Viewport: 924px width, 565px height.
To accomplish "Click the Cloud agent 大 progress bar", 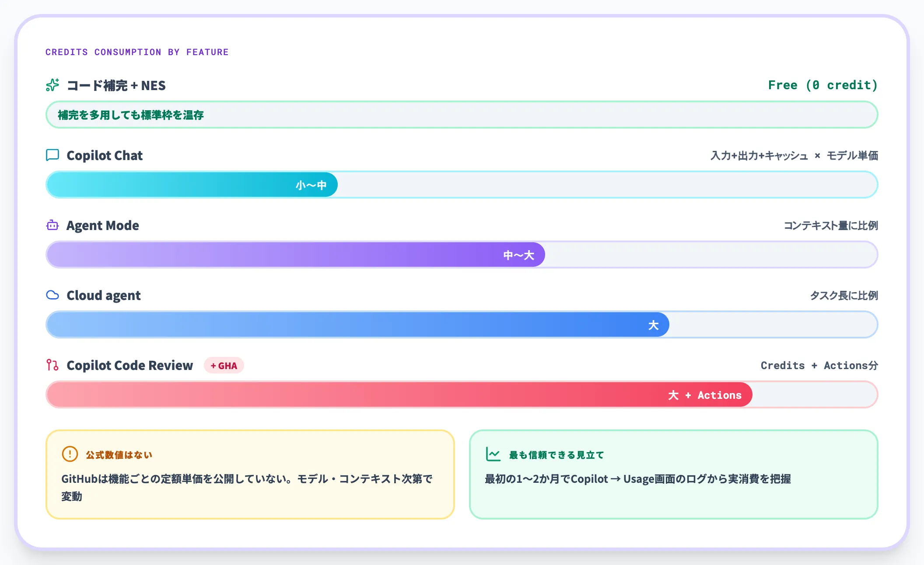I will (x=462, y=324).
